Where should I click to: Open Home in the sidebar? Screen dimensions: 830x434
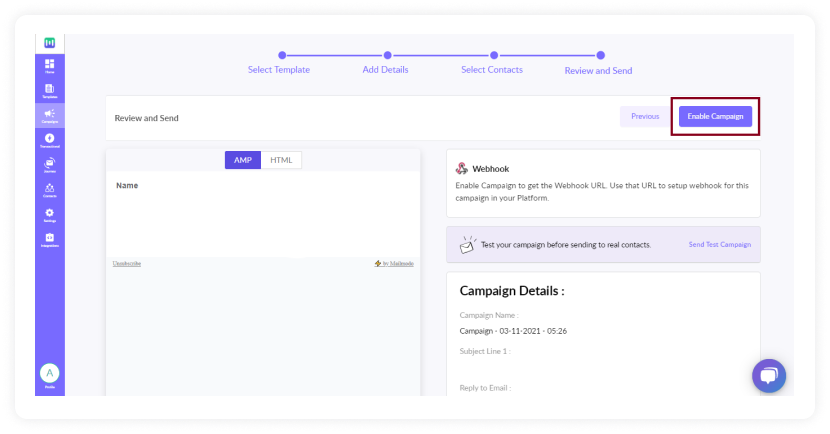coord(50,66)
